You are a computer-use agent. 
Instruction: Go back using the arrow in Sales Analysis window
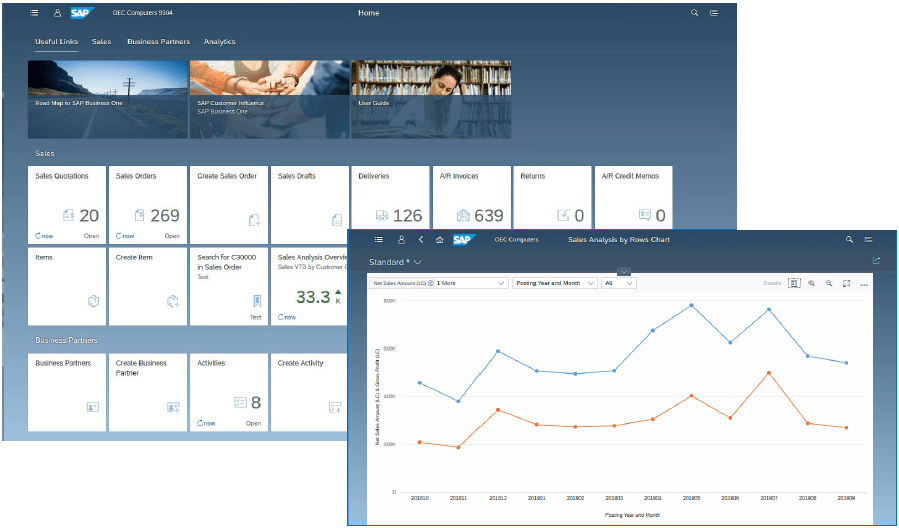tap(421, 240)
